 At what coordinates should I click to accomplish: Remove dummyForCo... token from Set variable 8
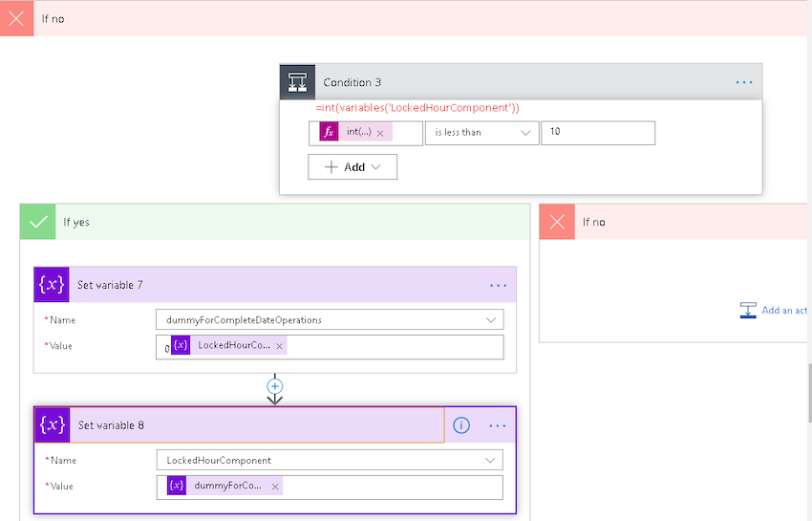click(x=275, y=487)
